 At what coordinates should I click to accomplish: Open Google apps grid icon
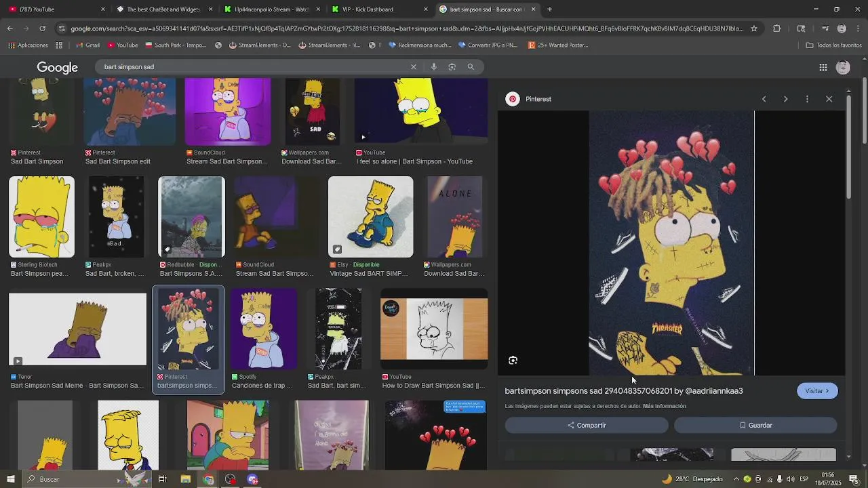pyautogui.click(x=823, y=67)
